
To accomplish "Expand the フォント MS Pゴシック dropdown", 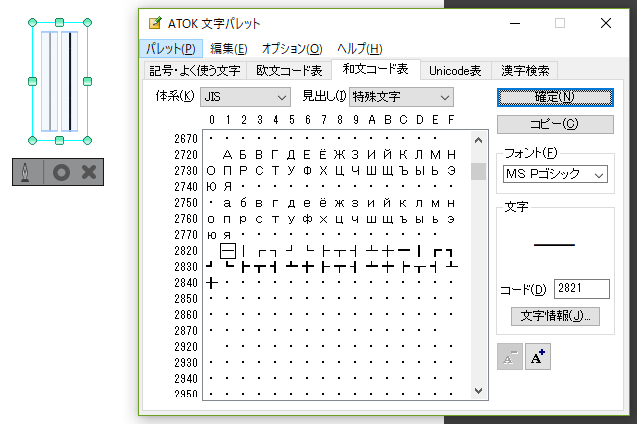I will click(x=555, y=174).
